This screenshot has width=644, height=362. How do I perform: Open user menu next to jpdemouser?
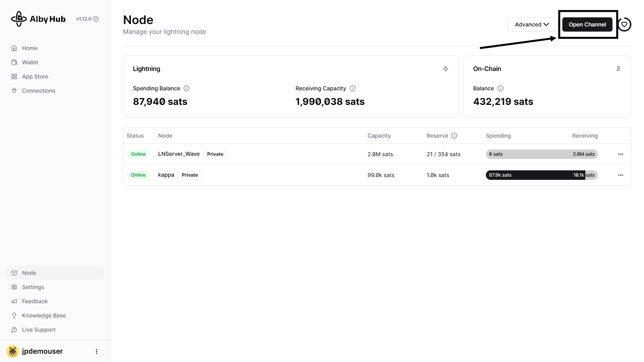click(97, 351)
